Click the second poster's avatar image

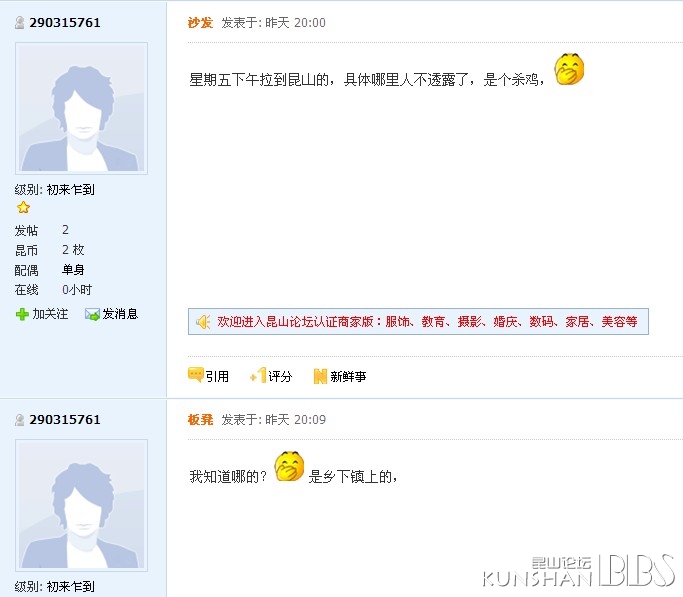[x=81, y=506]
